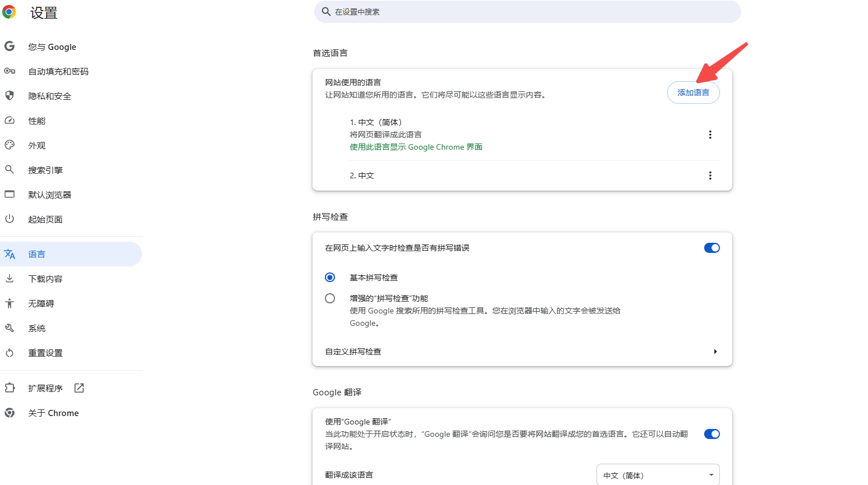Viewport: 868px width, 485px height.
Task: Click the 语言 sidebar label
Action: pyautogui.click(x=36, y=254)
